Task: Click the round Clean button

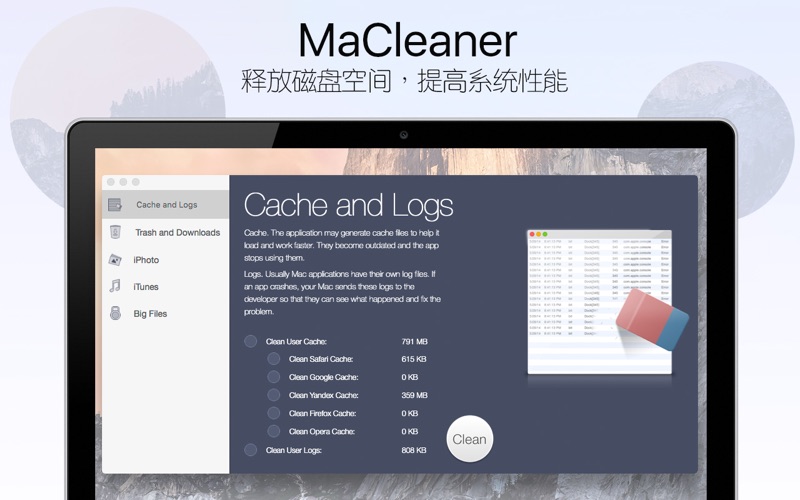Action: point(469,439)
